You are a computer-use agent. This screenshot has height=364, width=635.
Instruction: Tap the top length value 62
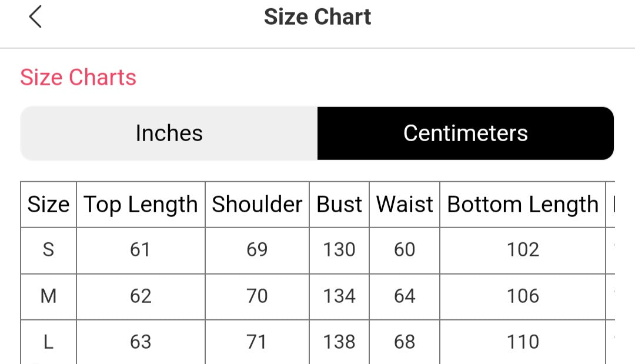141,296
